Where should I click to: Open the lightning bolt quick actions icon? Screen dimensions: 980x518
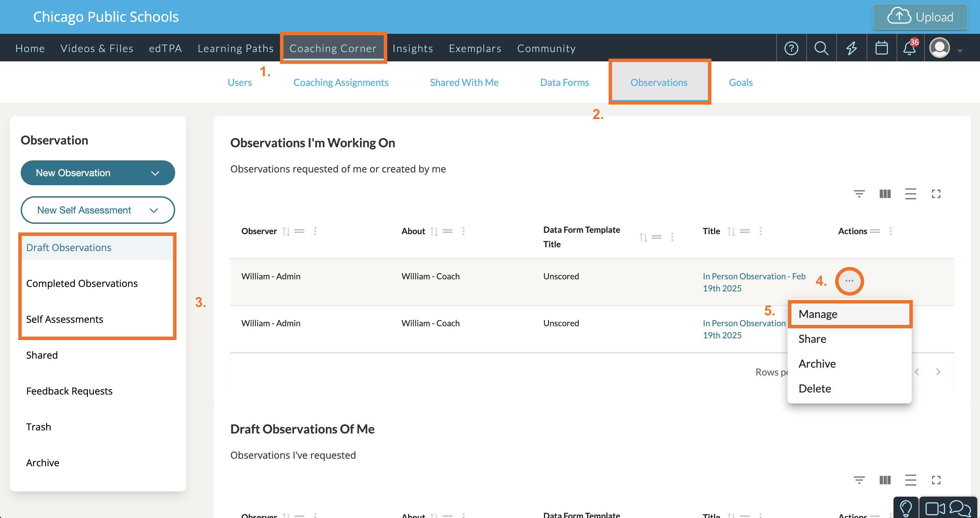(851, 48)
